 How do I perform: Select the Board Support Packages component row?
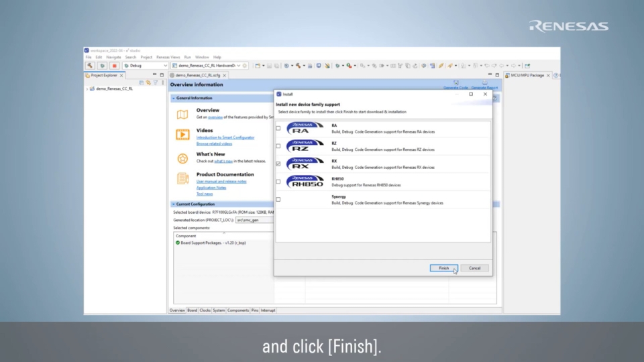[x=224, y=243]
